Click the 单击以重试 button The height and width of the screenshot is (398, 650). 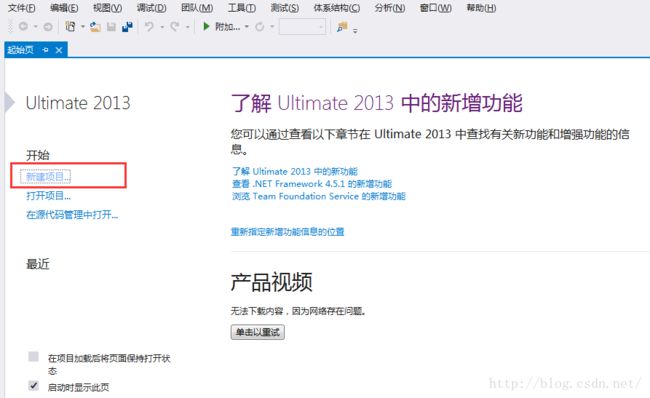tap(257, 332)
